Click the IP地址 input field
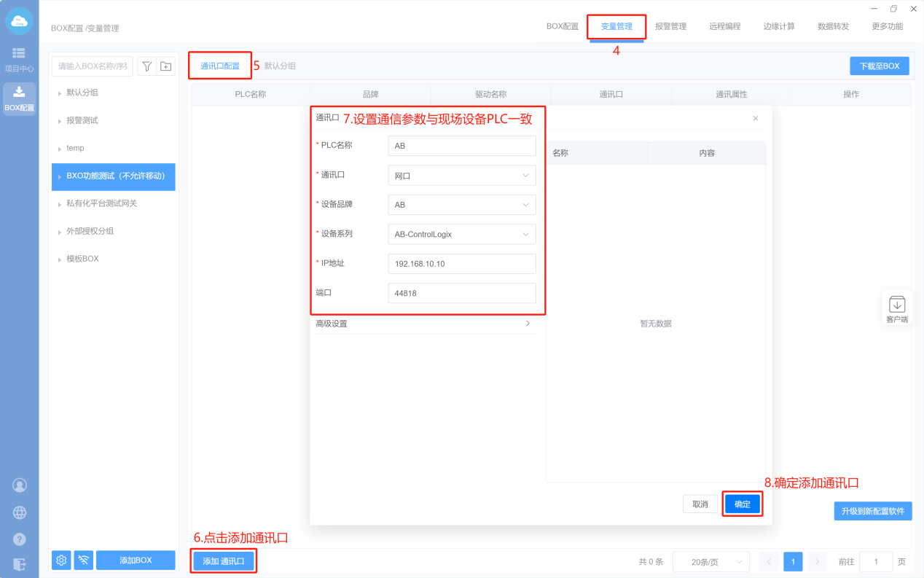Screen dimensions: 924x578 point(461,264)
